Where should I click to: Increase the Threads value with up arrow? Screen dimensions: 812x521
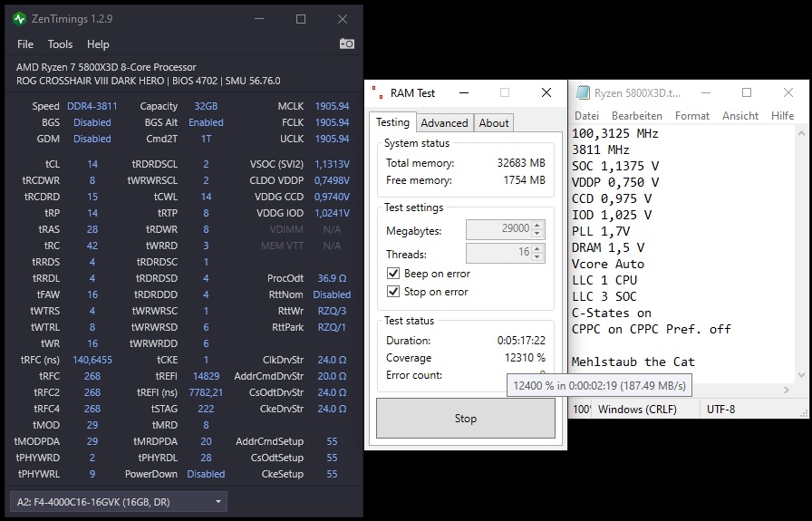coord(537,248)
